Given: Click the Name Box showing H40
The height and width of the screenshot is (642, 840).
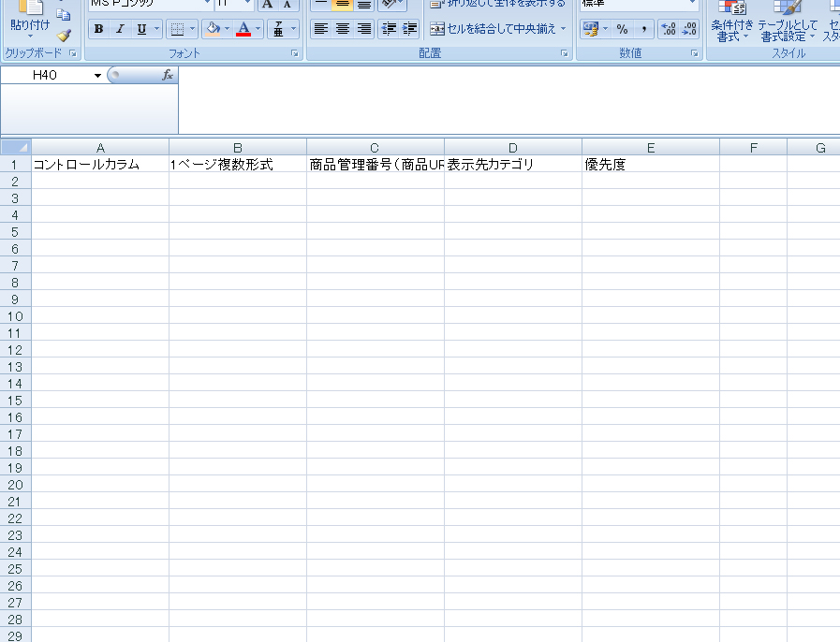Looking at the screenshot, I should 45,75.
